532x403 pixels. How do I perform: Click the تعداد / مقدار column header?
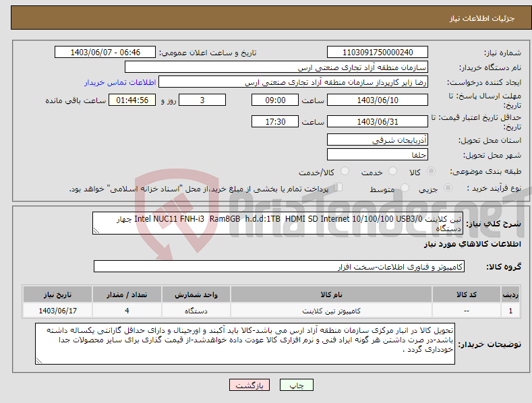click(127, 294)
